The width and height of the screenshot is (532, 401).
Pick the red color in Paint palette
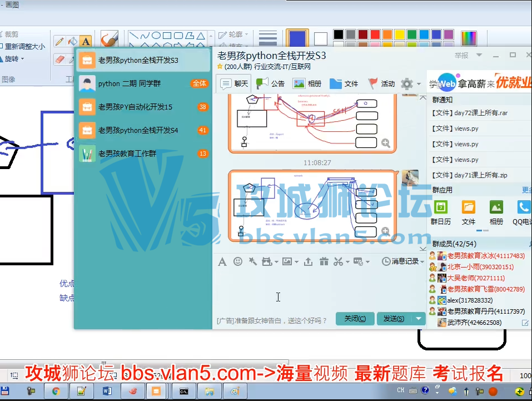[x=375, y=34]
